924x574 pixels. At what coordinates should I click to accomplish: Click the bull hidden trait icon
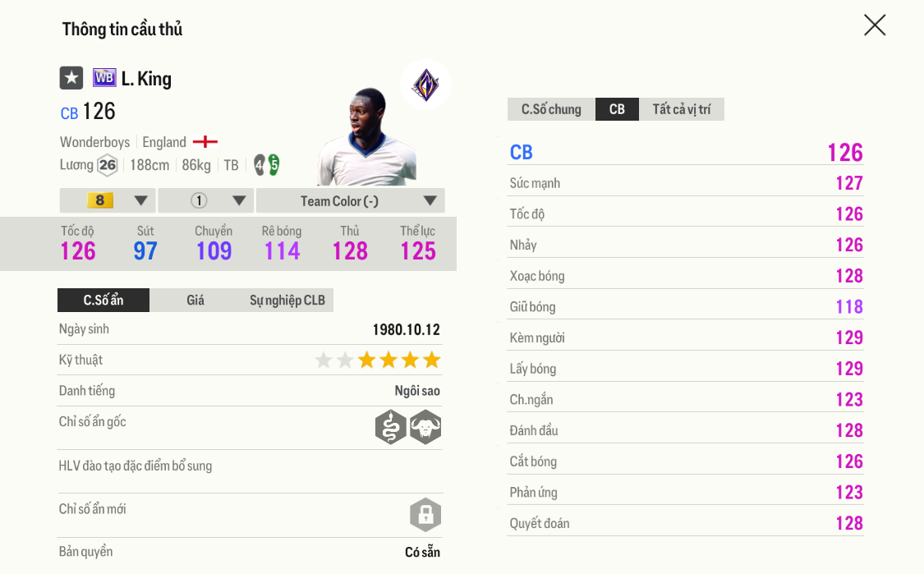(425, 427)
